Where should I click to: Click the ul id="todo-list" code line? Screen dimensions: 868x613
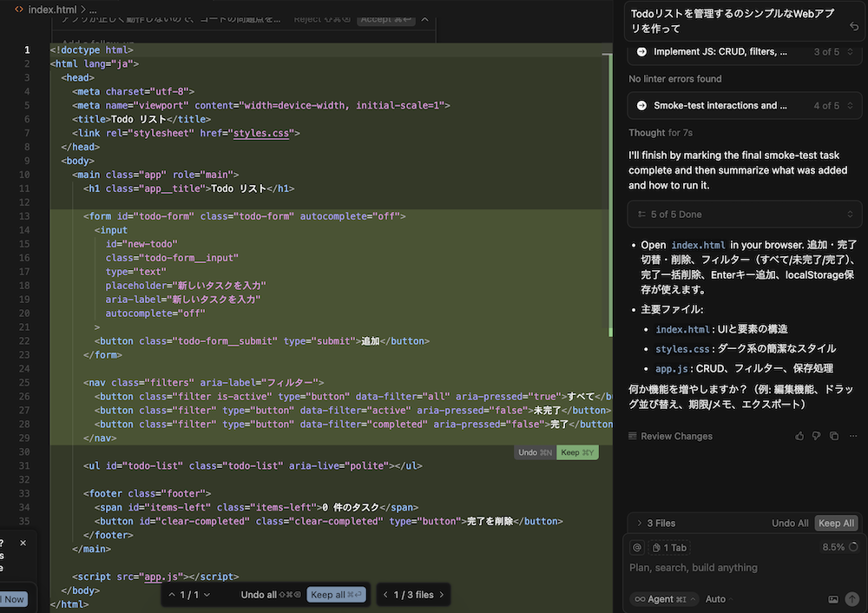(x=253, y=465)
